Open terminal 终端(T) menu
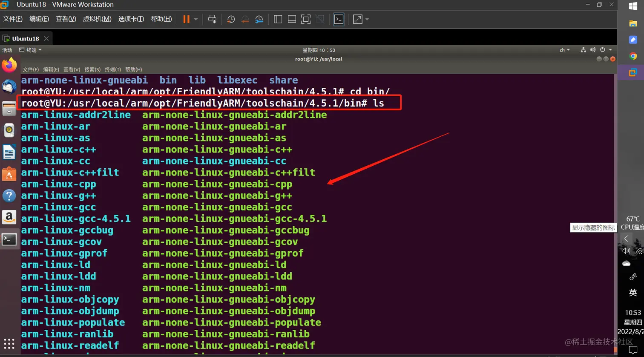The width and height of the screenshot is (644, 357). tap(113, 69)
